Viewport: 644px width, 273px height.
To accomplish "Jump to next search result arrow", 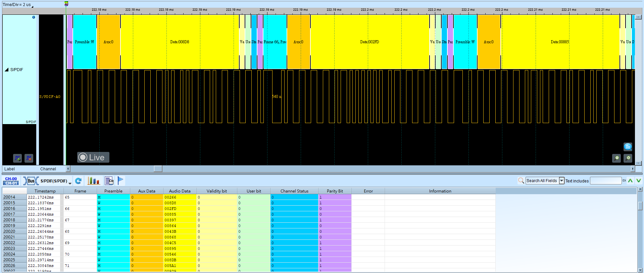I will 638,180.
